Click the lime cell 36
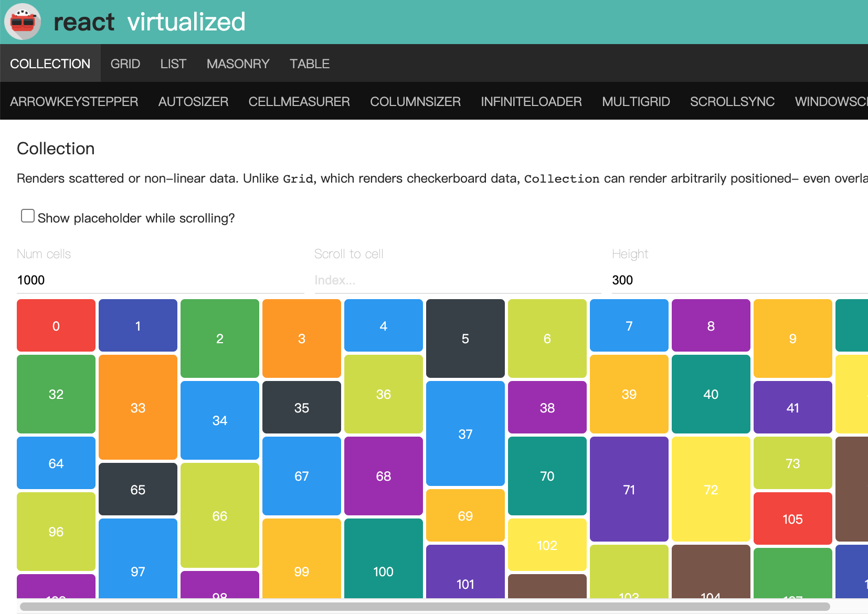This screenshot has width=868, height=614. point(384,394)
